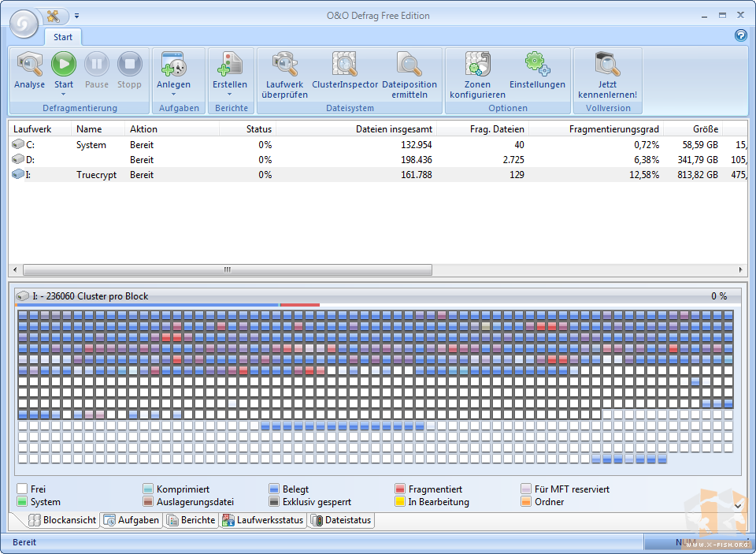Expand the Anlegen dropdown arrow
The width and height of the screenshot is (756, 554).
173,95
